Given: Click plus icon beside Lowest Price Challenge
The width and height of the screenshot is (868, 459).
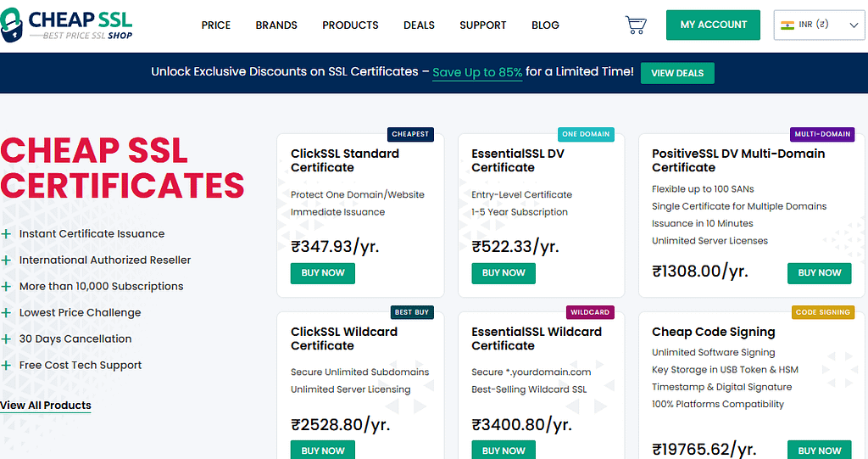Looking at the screenshot, I should tap(6, 313).
